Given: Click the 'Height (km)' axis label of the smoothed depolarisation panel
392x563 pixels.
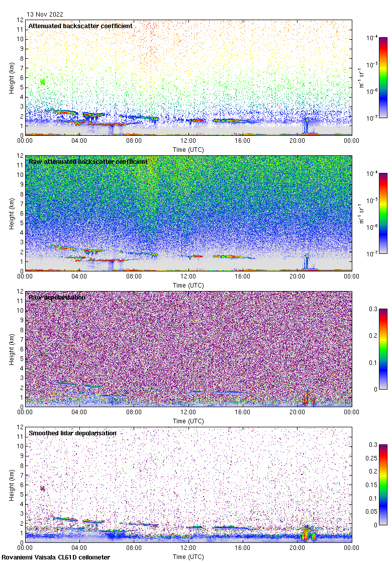Looking at the screenshot, I should (12, 485).
